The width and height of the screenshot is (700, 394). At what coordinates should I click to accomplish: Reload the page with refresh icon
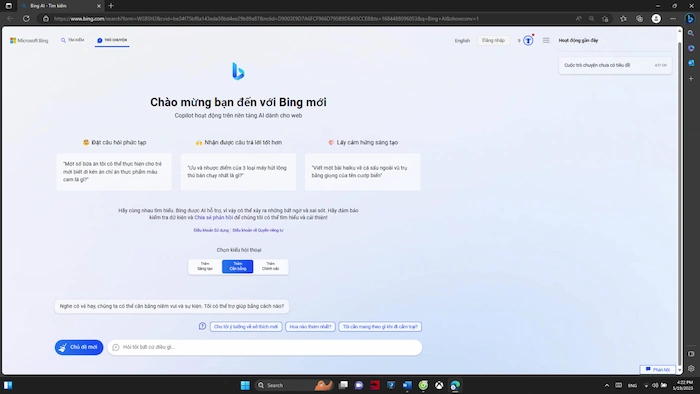tap(26, 19)
